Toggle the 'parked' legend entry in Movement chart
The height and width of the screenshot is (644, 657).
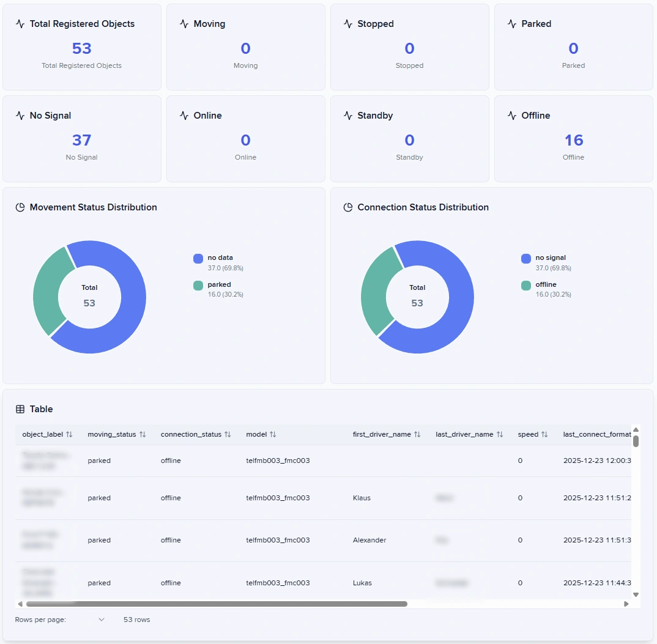pyautogui.click(x=218, y=285)
